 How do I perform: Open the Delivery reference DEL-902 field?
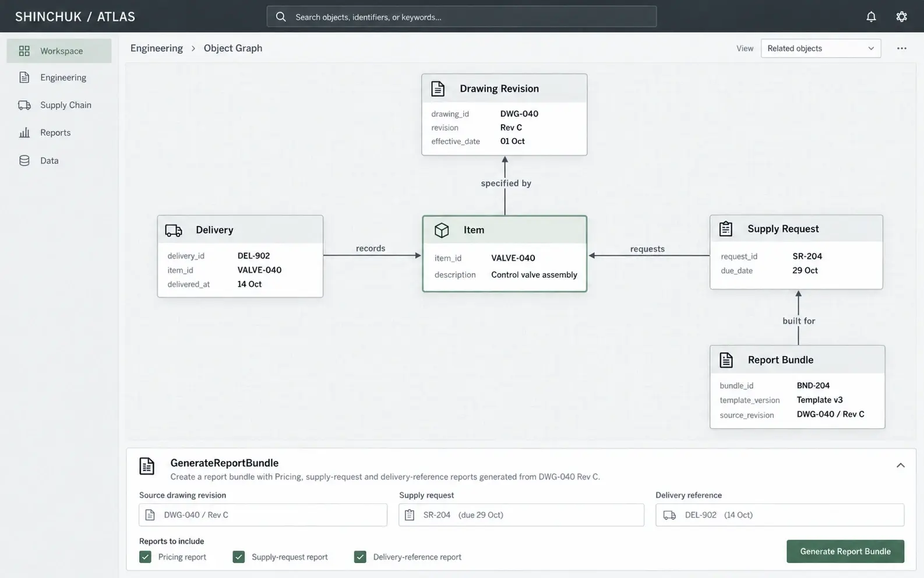(780, 515)
